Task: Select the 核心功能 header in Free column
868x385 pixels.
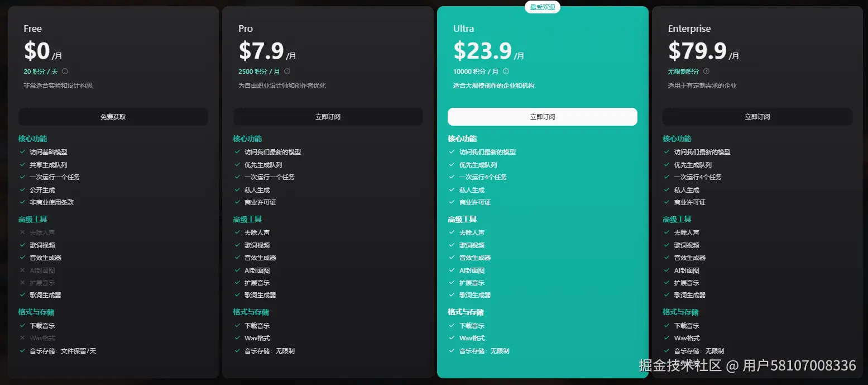Action: [x=32, y=139]
